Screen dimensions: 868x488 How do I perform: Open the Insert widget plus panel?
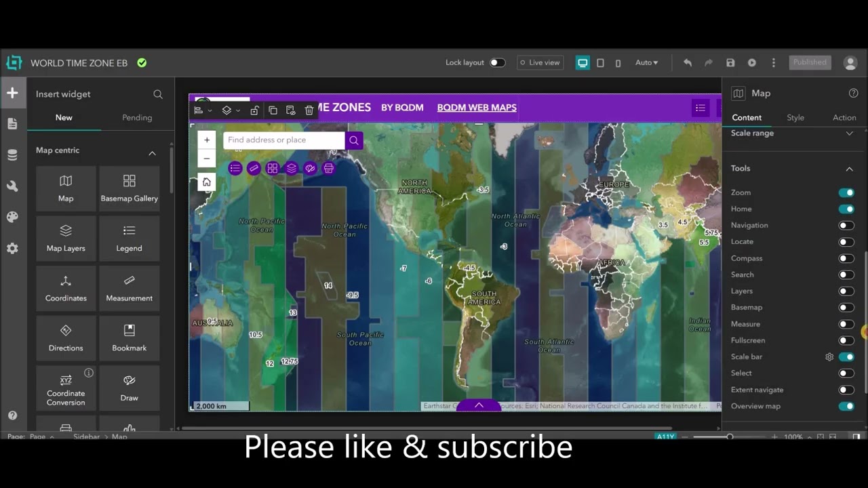tap(12, 93)
